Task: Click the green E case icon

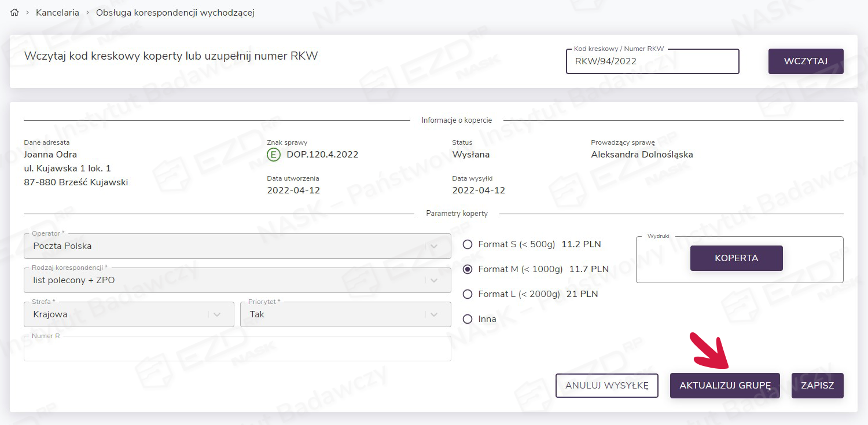Action: (x=273, y=155)
